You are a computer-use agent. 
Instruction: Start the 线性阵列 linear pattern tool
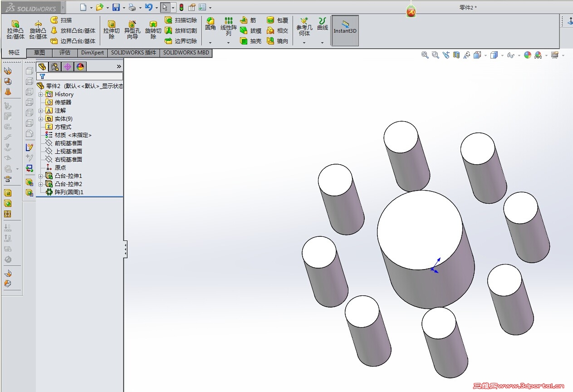(x=229, y=27)
